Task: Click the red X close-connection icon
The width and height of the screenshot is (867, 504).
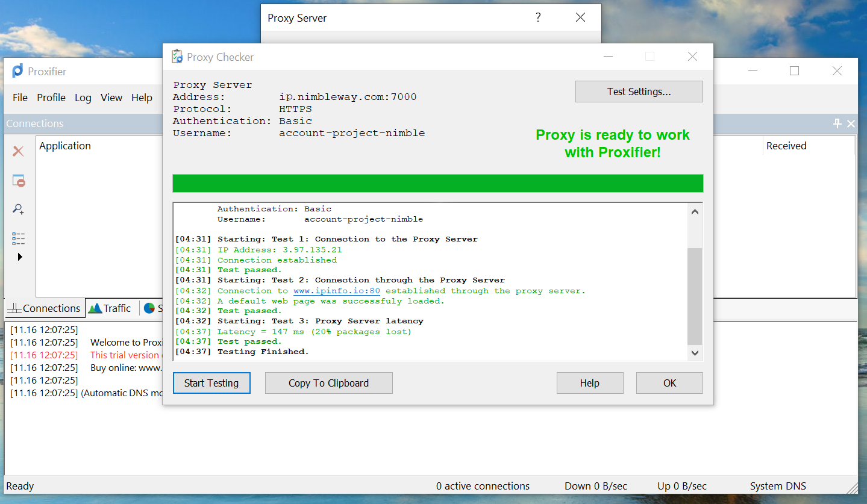Action: point(19,151)
